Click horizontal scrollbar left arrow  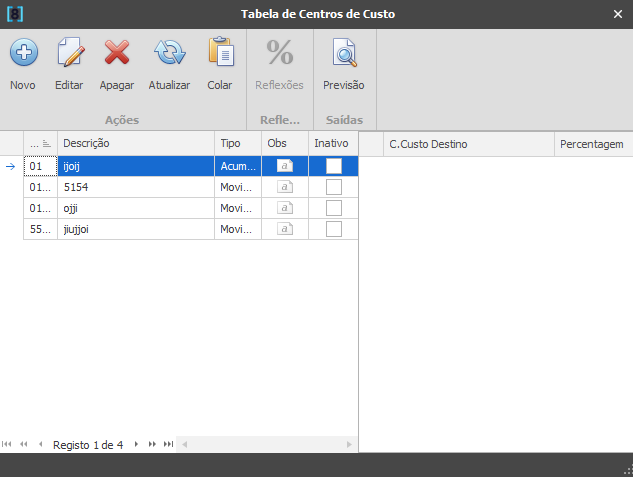(185, 445)
